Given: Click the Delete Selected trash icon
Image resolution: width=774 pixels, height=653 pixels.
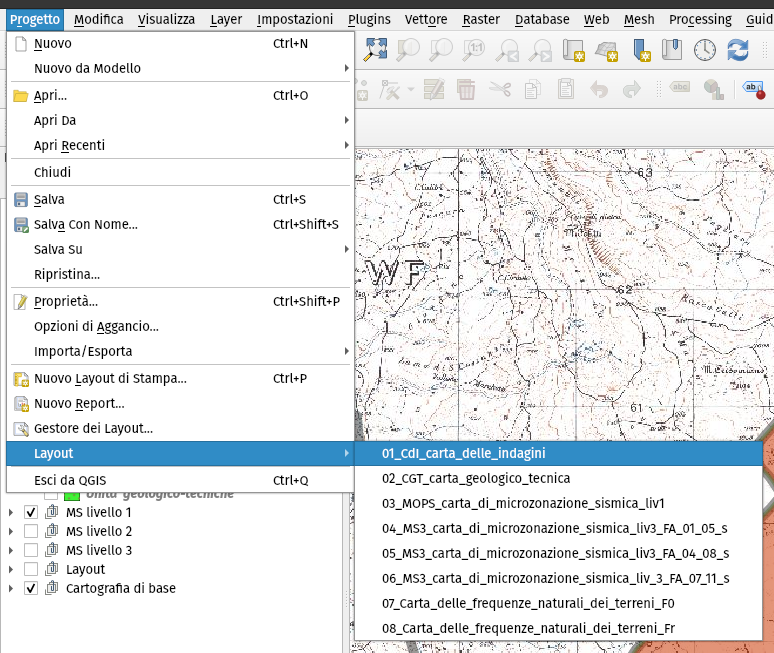Looking at the screenshot, I should click(x=466, y=90).
